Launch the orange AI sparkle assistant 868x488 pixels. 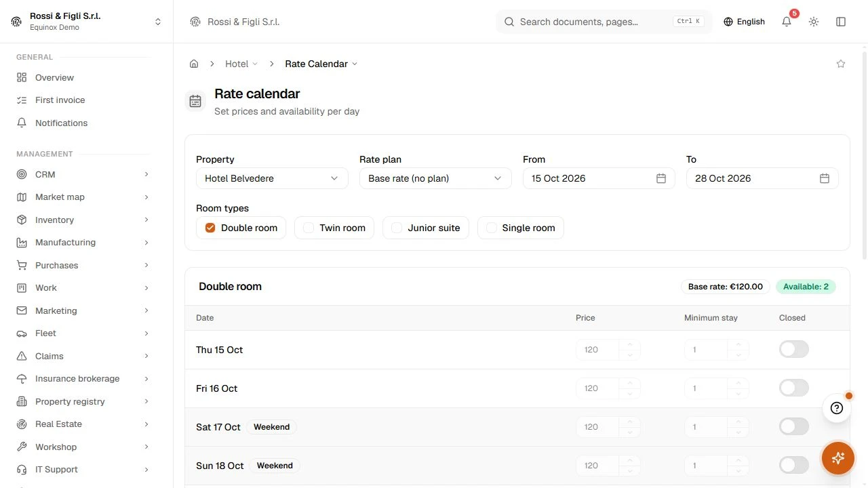pyautogui.click(x=838, y=458)
